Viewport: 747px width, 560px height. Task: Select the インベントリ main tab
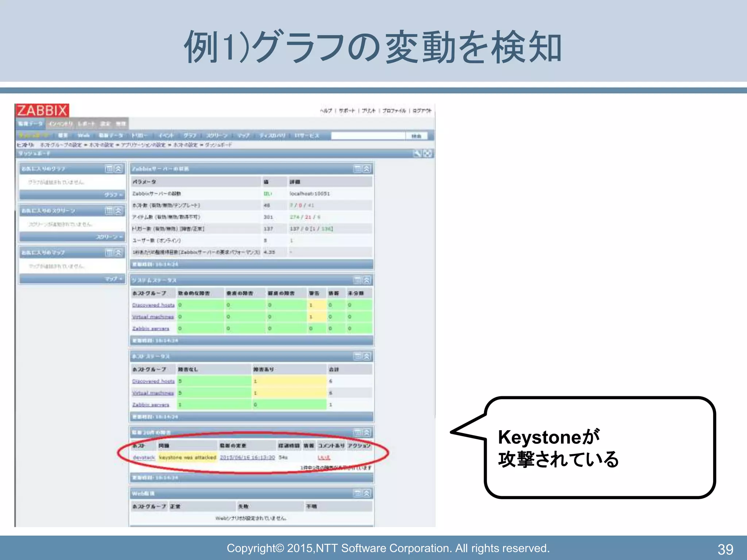tap(61, 124)
